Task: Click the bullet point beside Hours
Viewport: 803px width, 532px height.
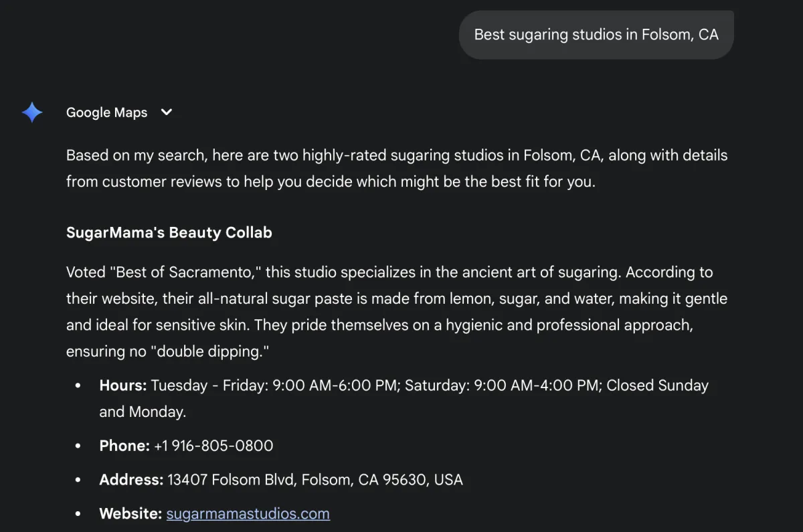Action: (78, 386)
